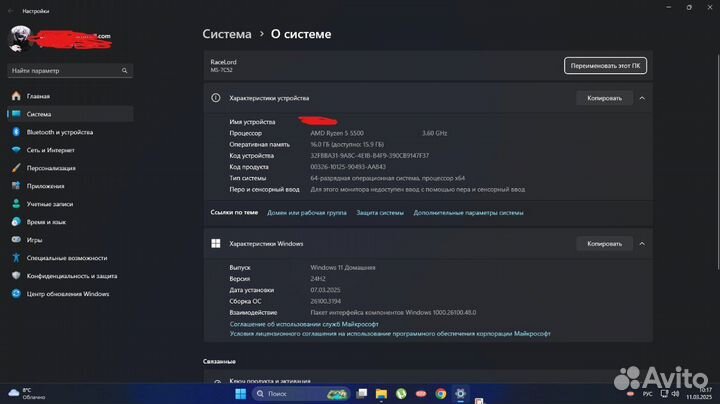Click the info icon beside Характеристики устройства
The image size is (720, 404).
click(x=215, y=98)
